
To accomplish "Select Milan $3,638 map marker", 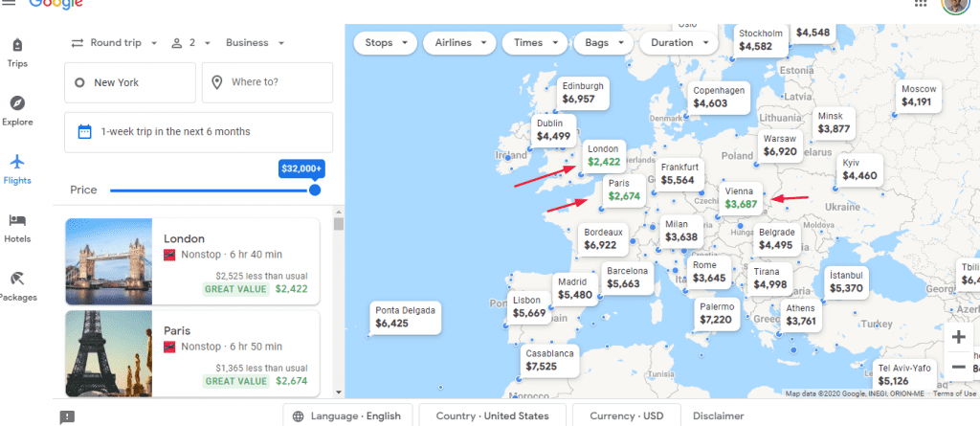I will click(x=680, y=231).
